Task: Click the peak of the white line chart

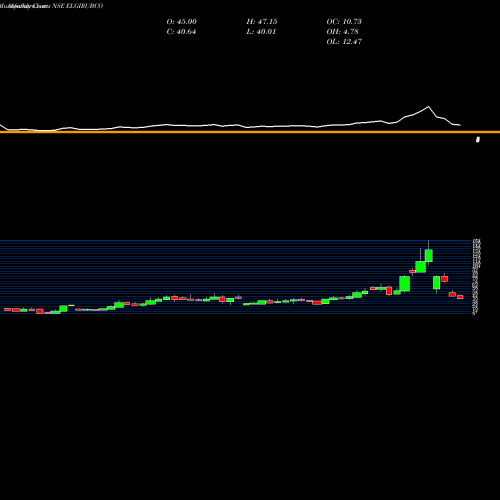Action: [428, 107]
